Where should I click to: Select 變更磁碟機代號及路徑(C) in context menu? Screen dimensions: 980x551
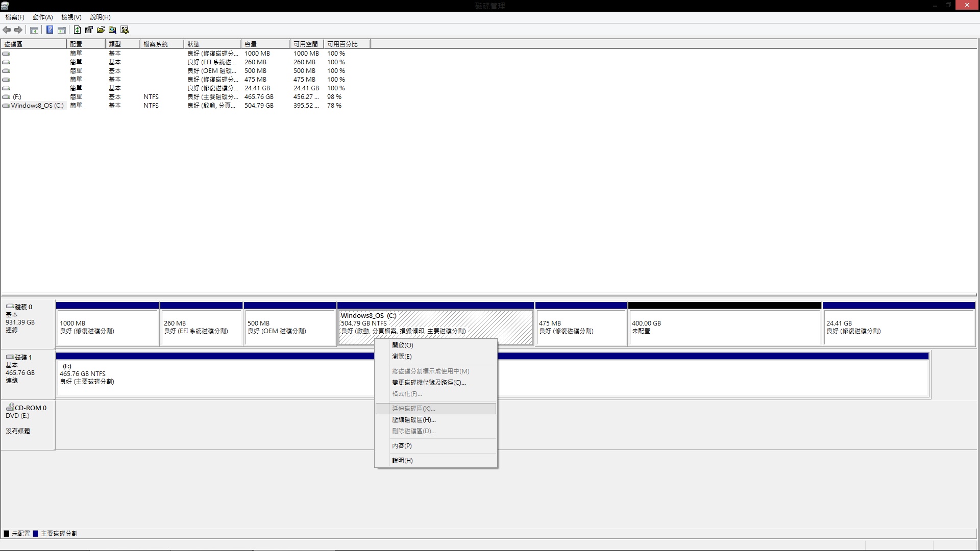[x=428, y=383]
